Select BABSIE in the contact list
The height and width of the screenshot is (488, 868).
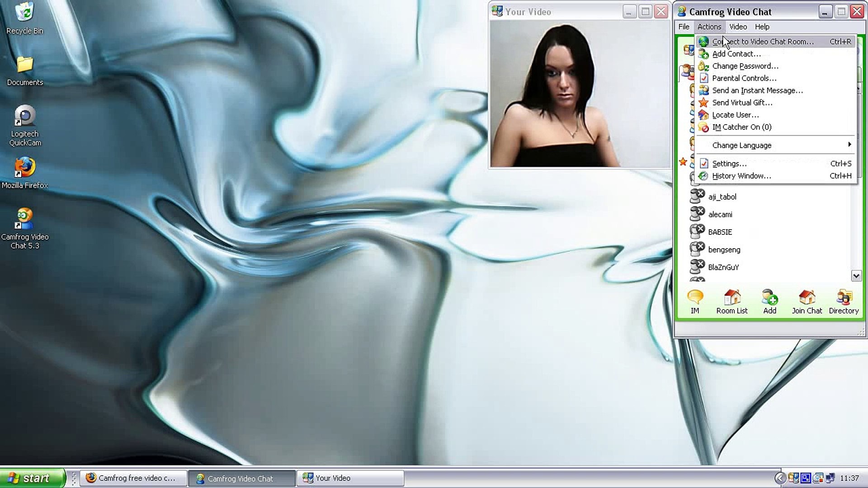pos(720,232)
